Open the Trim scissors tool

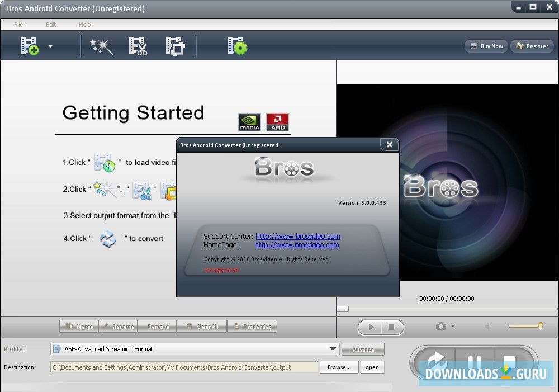[138, 46]
